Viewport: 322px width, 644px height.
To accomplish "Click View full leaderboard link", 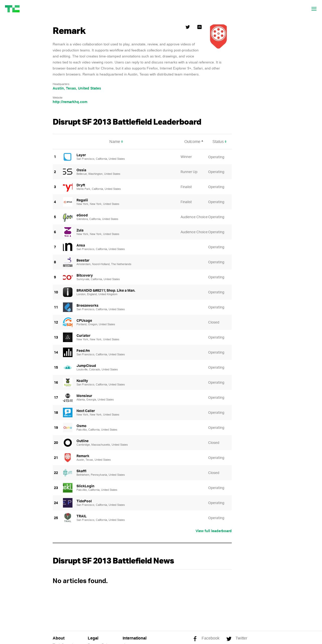I will click(x=213, y=531).
